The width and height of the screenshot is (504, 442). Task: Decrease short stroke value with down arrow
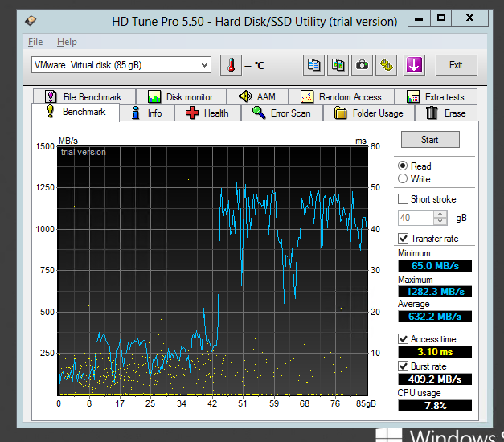point(440,221)
